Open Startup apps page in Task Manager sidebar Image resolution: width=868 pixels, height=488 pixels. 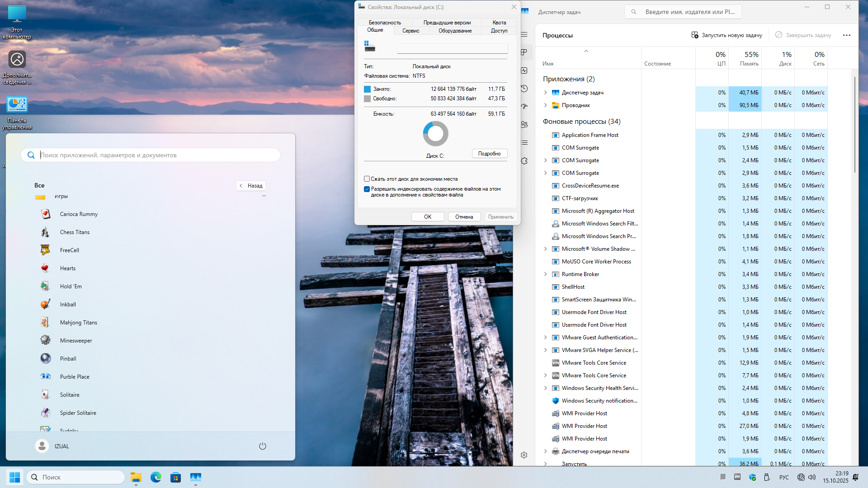[524, 107]
